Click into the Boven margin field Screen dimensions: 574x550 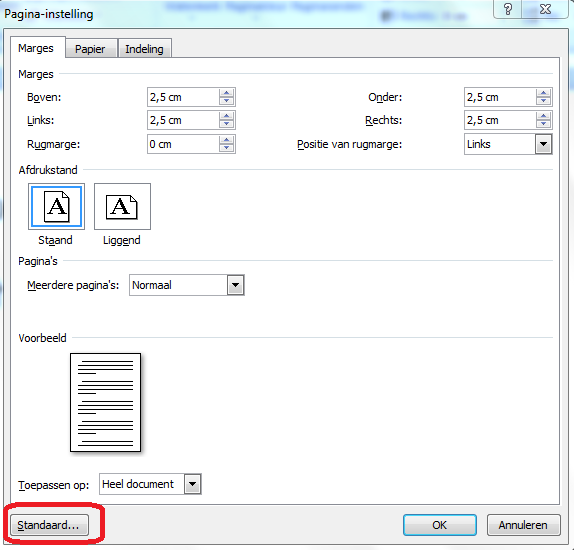pyautogui.click(x=183, y=97)
